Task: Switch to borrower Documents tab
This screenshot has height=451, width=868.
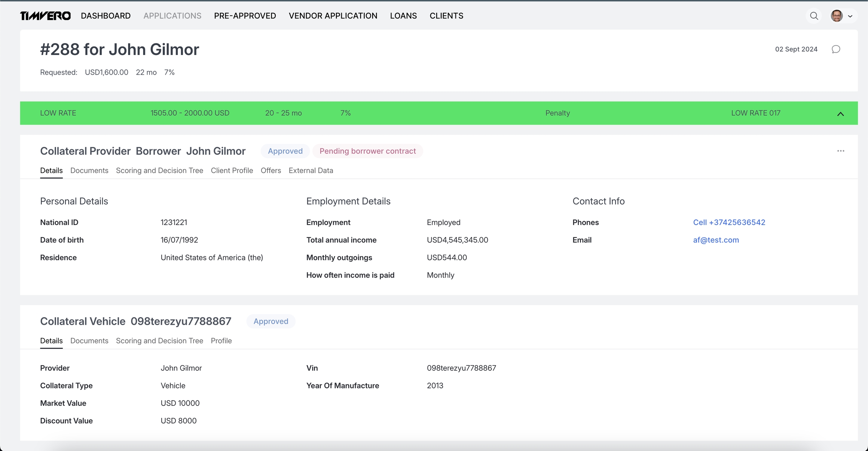Action: click(89, 171)
